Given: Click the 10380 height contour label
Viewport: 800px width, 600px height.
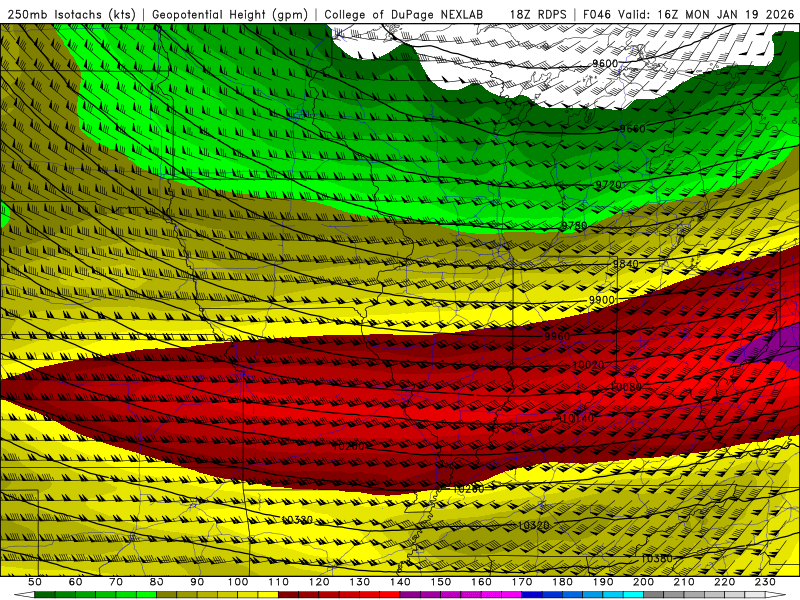Looking at the screenshot, I should pyautogui.click(x=656, y=559).
